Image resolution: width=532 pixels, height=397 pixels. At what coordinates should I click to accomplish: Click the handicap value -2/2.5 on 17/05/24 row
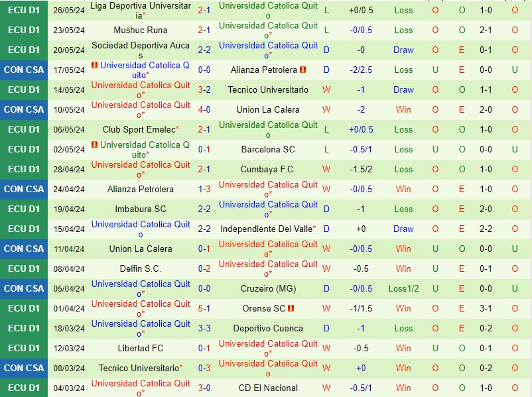pyautogui.click(x=361, y=70)
